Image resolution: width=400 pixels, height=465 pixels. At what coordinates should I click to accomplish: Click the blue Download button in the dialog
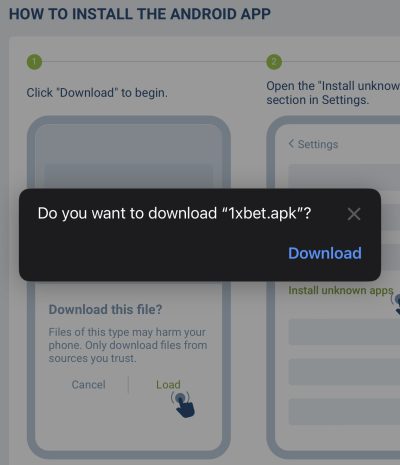325,253
